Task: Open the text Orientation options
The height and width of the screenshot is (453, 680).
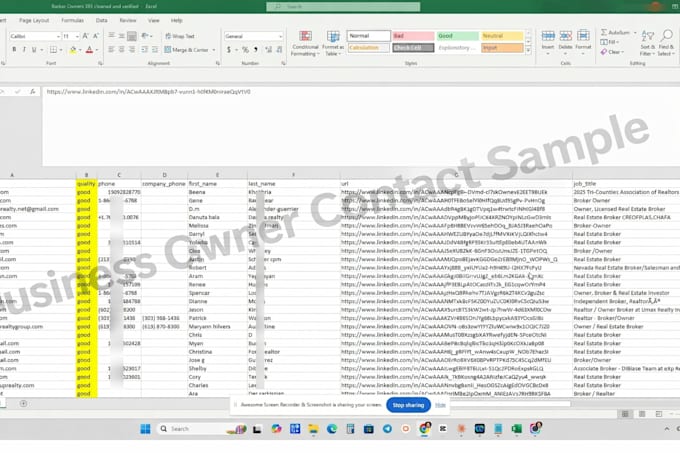Action: [146, 36]
